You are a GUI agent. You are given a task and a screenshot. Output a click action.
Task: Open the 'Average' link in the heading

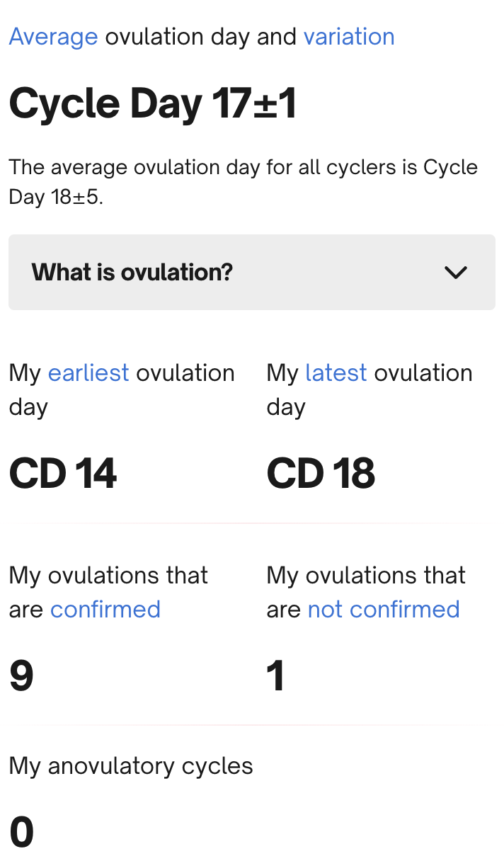point(53,37)
